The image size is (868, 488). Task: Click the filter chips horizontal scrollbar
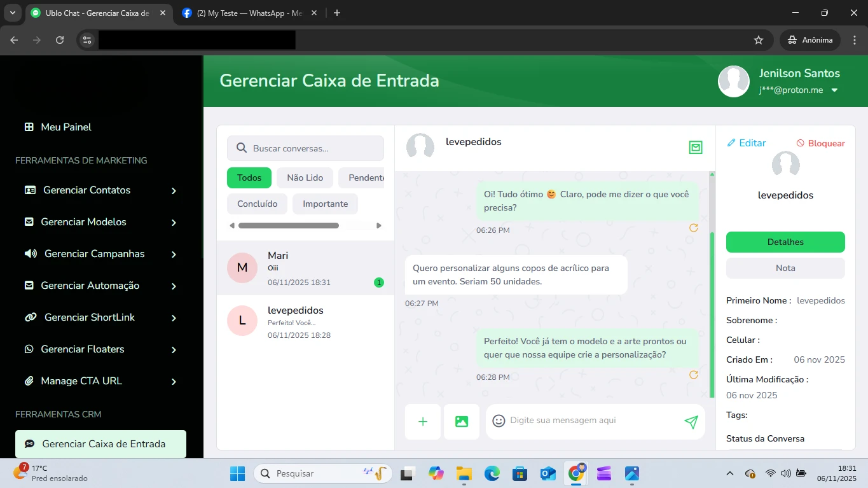pos(288,225)
